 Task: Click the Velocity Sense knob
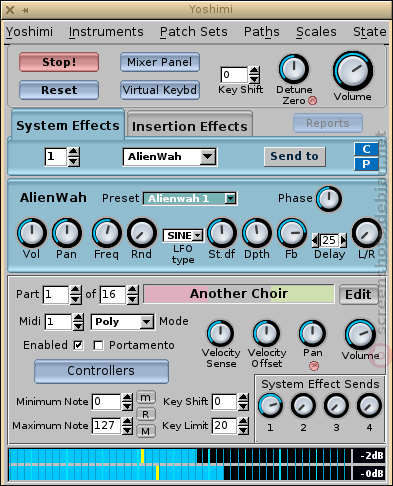220,333
